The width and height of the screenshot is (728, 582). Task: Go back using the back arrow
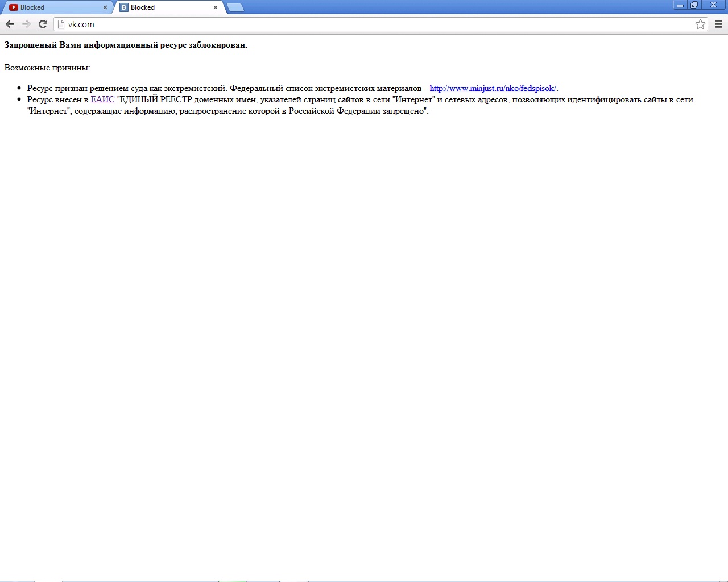tap(10, 24)
